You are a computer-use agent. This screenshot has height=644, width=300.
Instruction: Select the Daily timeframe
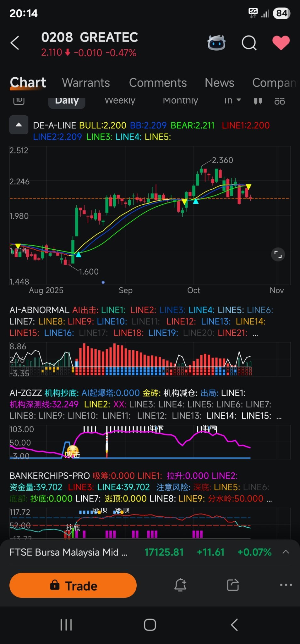click(67, 101)
